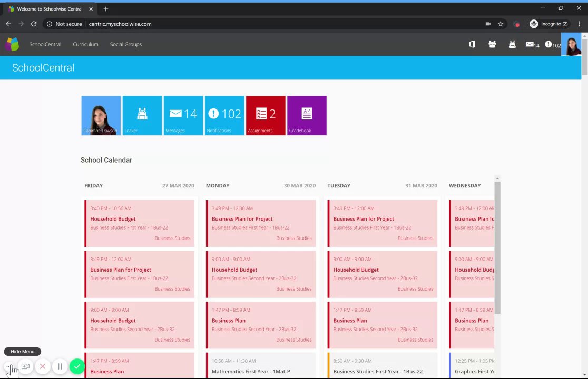Open the Notifications tile with 102
This screenshot has width=588, height=379.
(x=224, y=115)
